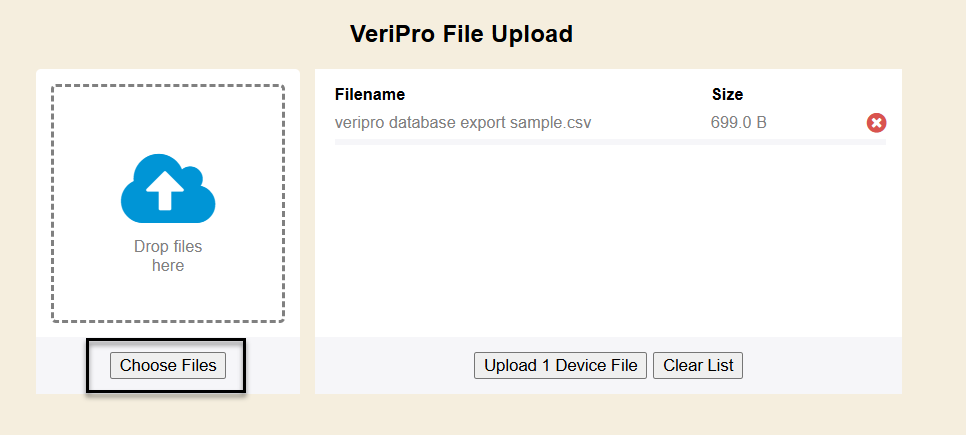
Task: Click the Size column header
Action: tap(727, 95)
